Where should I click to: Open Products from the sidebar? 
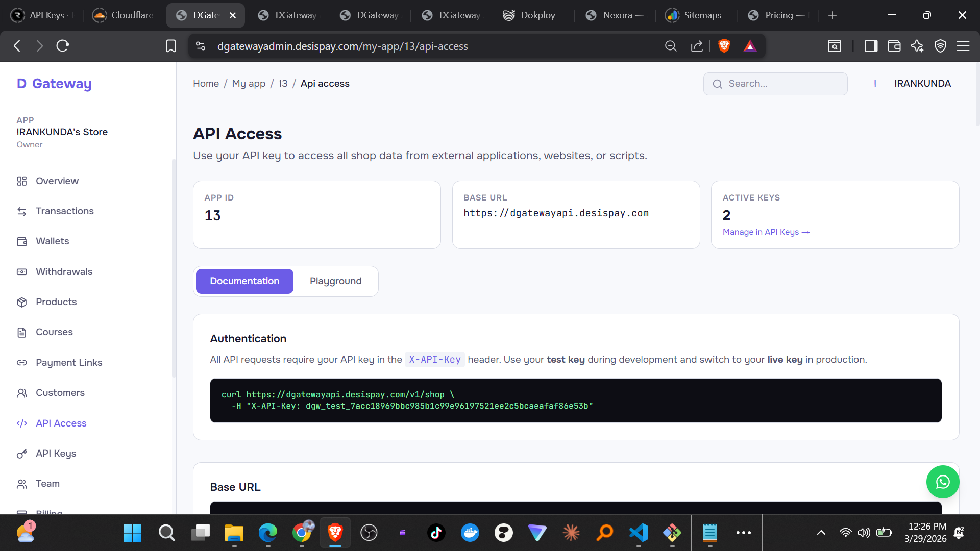pos(56,302)
